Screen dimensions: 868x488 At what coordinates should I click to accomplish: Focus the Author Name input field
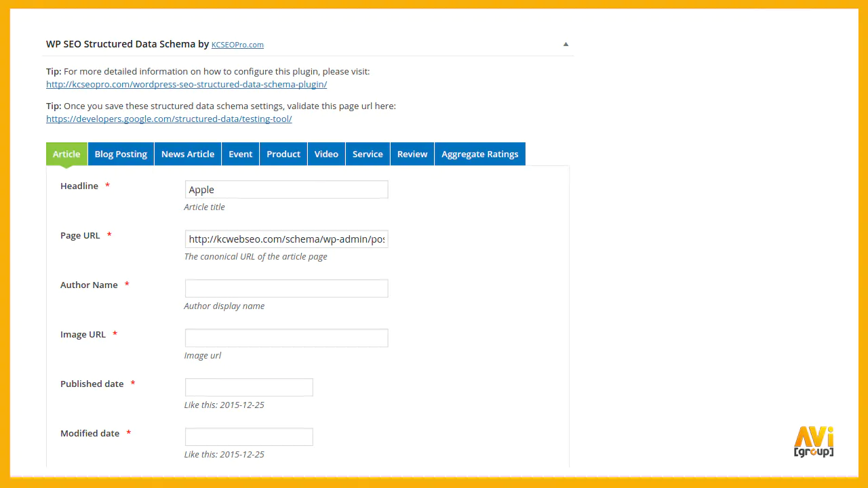pos(286,289)
